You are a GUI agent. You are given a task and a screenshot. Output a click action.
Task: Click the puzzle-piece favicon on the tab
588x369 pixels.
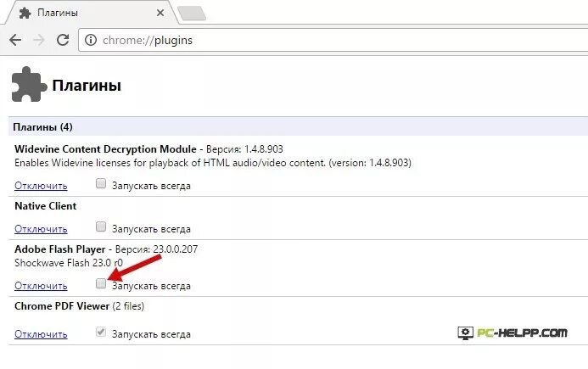[25, 13]
